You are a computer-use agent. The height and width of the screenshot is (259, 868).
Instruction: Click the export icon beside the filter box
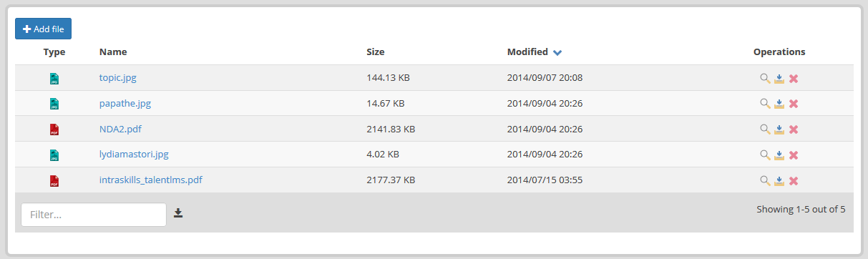[x=178, y=213]
